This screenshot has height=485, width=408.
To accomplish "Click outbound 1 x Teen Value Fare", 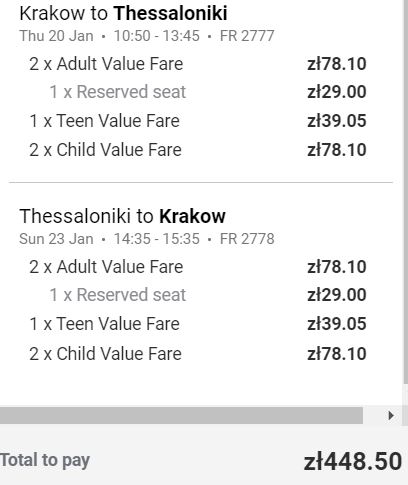I will pos(105,121).
